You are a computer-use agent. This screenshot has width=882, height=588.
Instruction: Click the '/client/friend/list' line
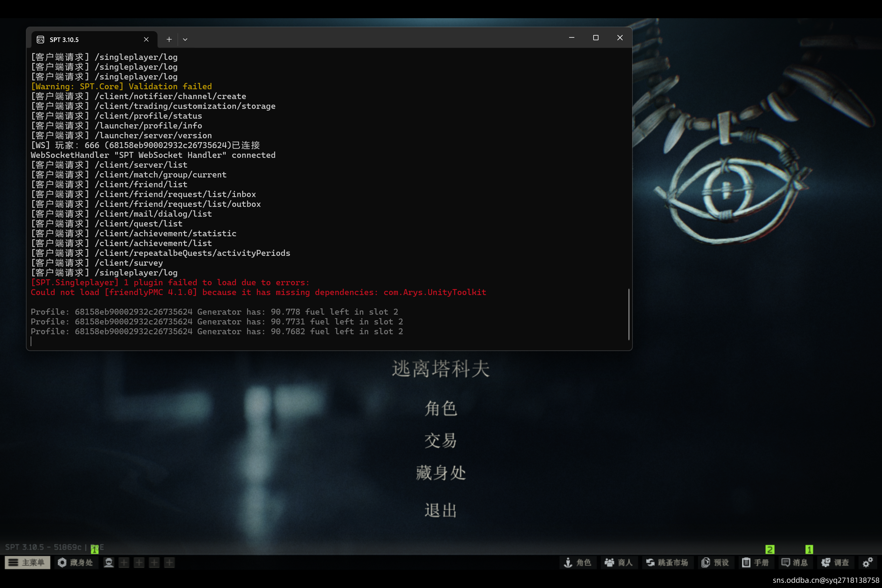coord(109,184)
